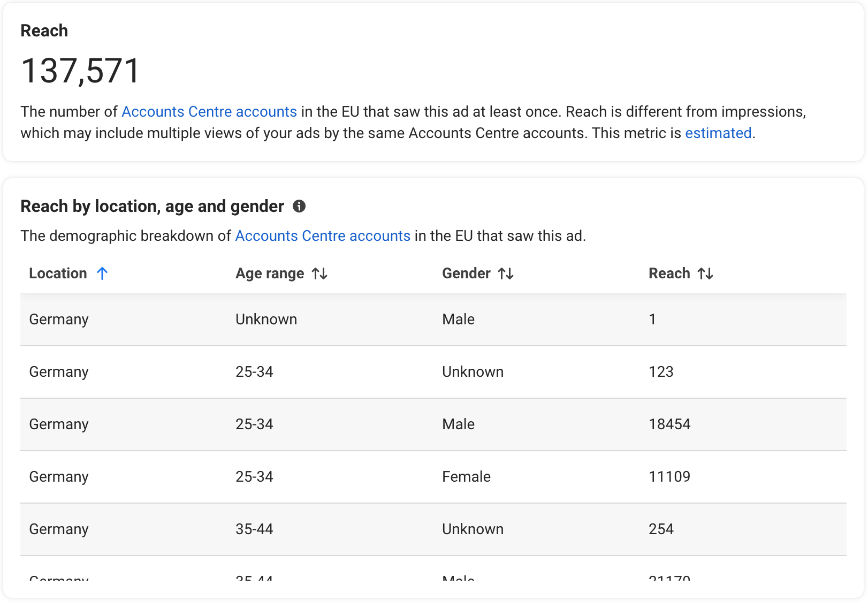Select the reach value 11109

point(669,477)
